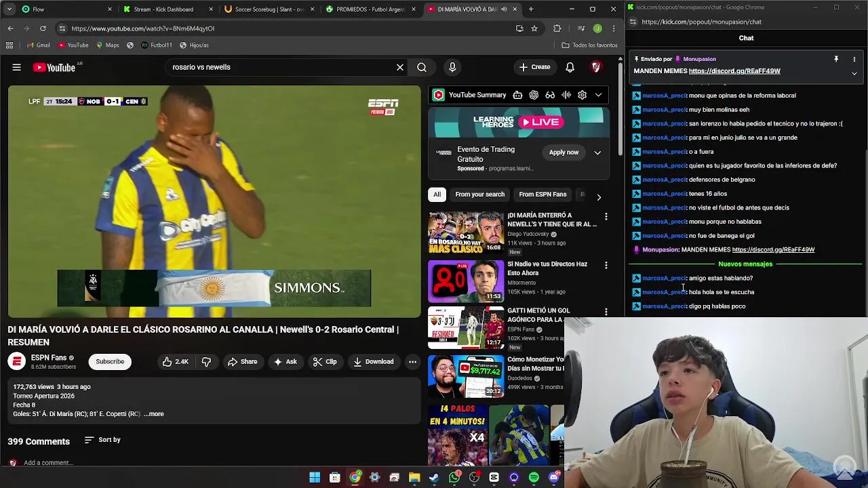Subscribe to ESPN Fans channel

click(110, 362)
